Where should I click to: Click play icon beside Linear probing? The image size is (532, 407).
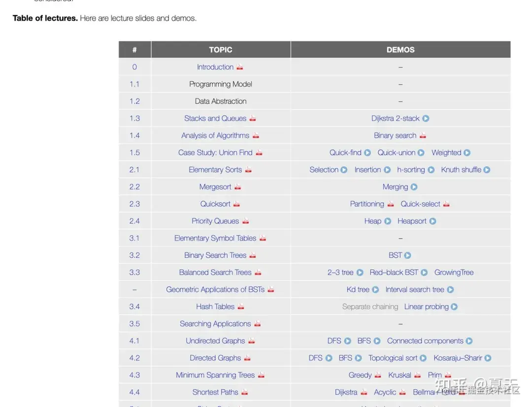[454, 306]
